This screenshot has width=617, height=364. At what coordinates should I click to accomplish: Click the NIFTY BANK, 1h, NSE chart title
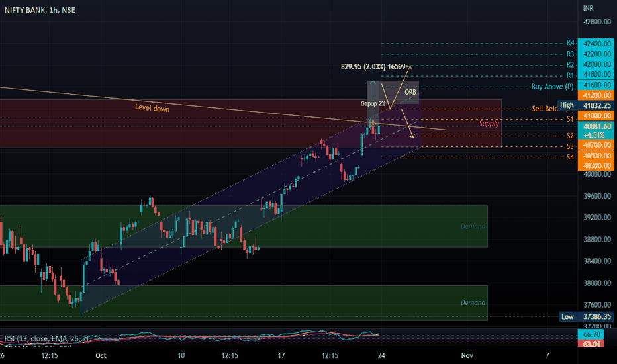(40, 10)
